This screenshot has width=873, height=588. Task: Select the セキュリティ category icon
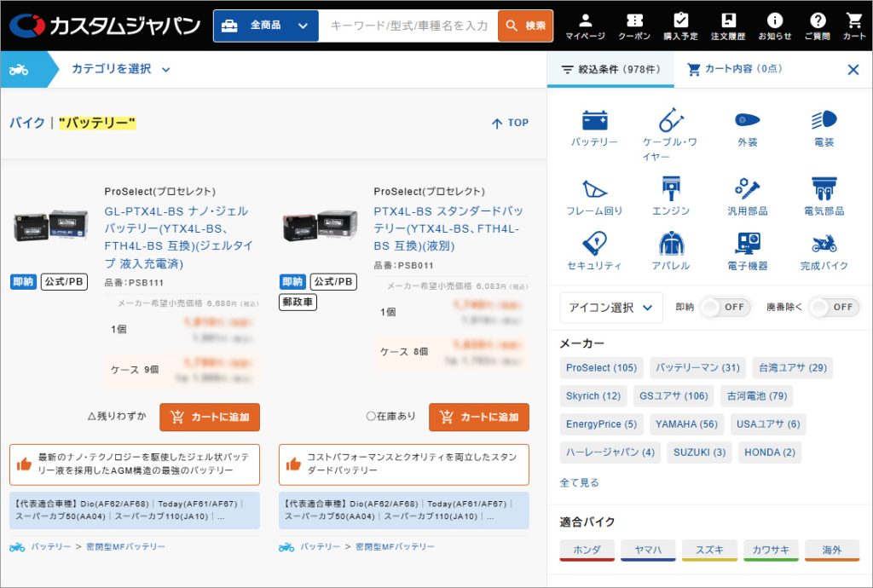[594, 251]
